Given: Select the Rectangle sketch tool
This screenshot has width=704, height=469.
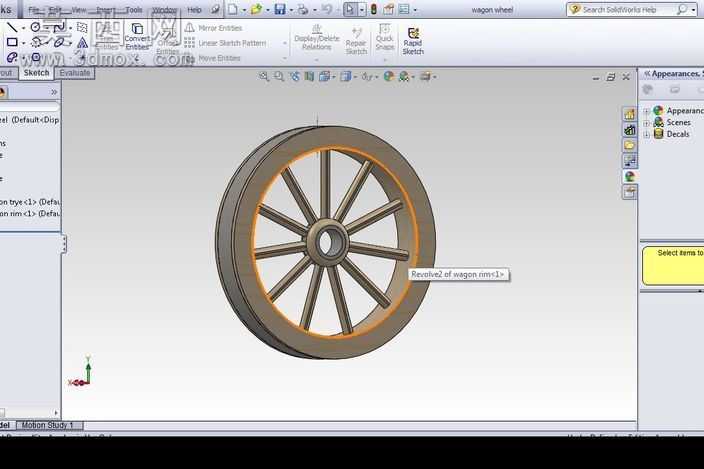Looking at the screenshot, I should (x=12, y=42).
